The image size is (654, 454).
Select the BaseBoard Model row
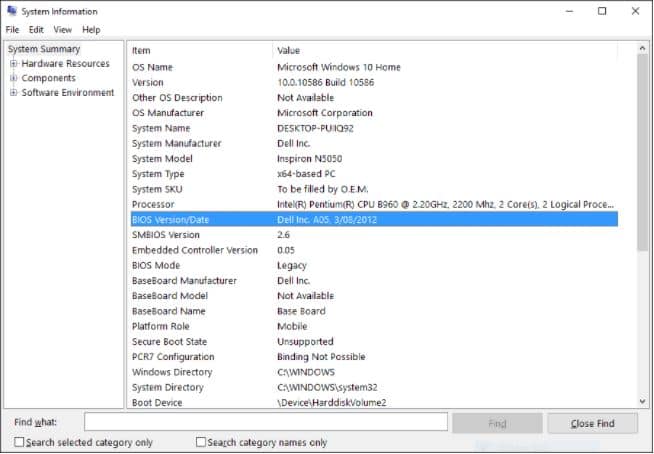(374, 296)
